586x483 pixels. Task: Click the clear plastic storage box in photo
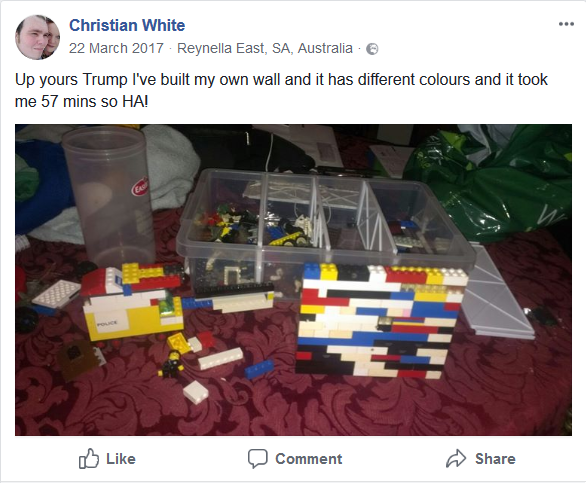click(326, 232)
